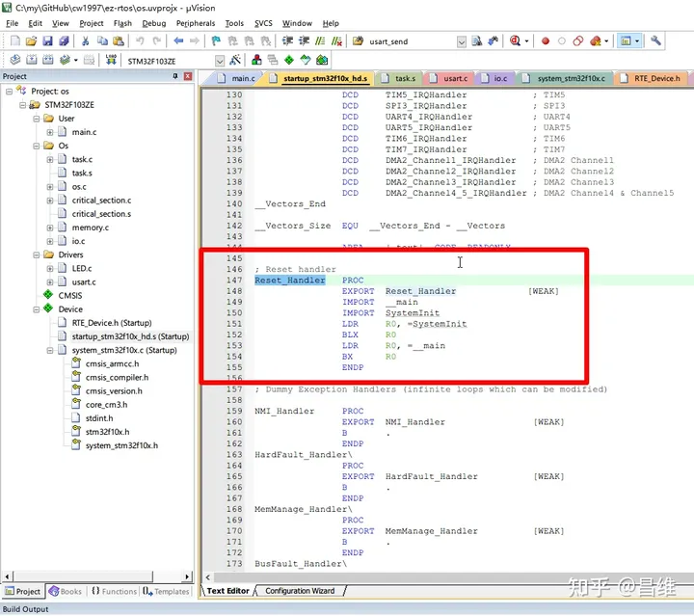Open the Books panel tab
The image size is (694, 616).
tap(66, 591)
